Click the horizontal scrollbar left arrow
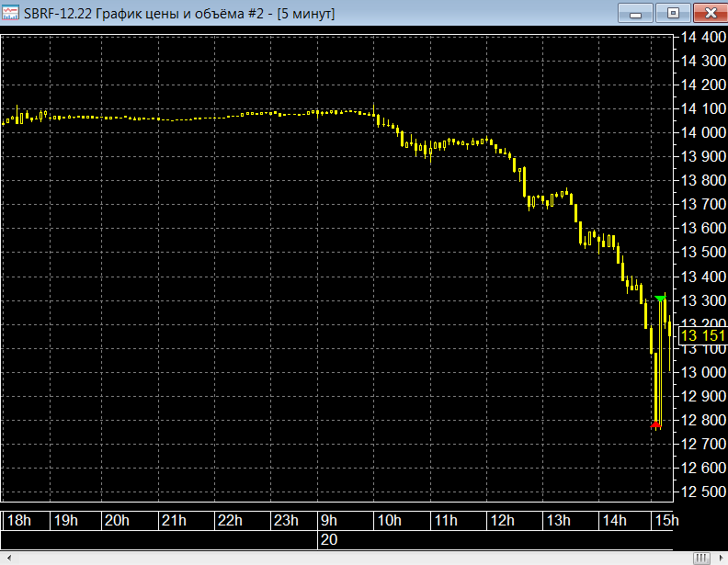728x565 pixels. 7,558
